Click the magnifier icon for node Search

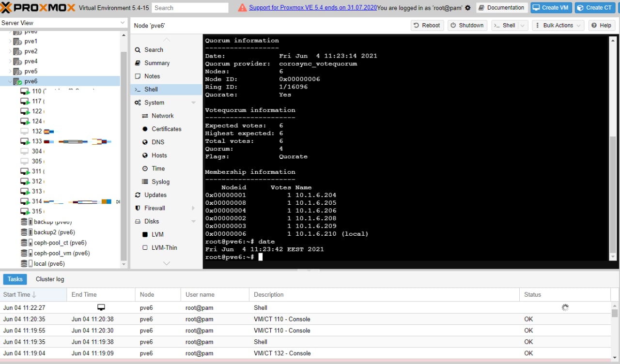pyautogui.click(x=138, y=50)
